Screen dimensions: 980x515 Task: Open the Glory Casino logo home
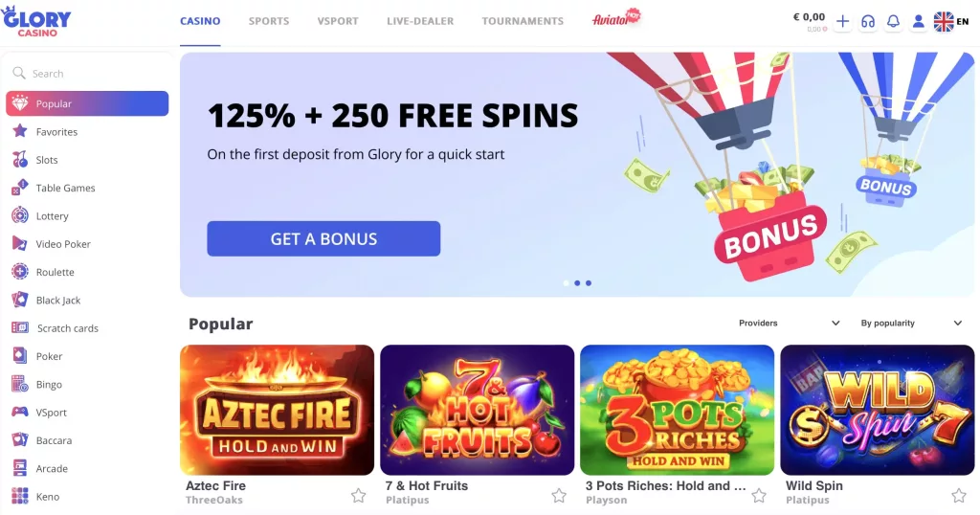point(36,21)
